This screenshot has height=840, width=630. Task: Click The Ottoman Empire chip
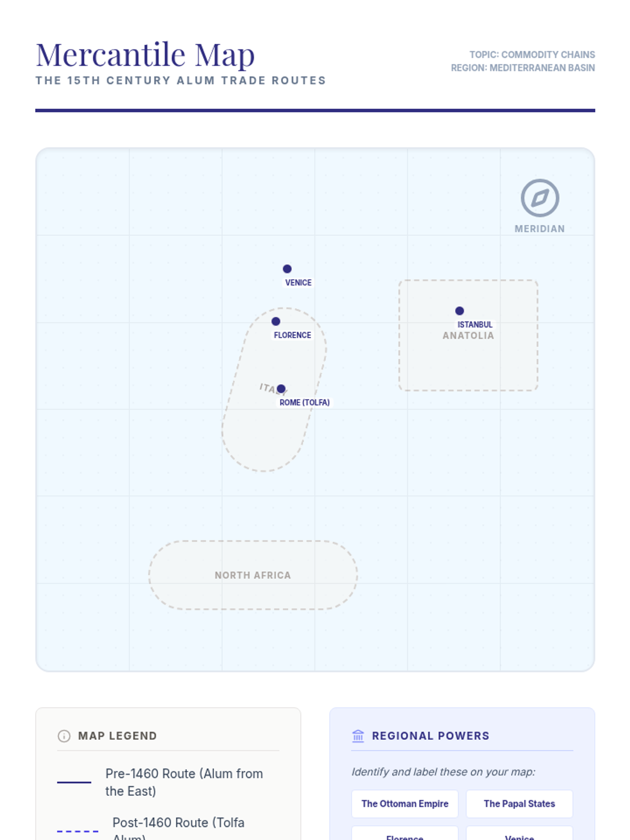pyautogui.click(x=405, y=804)
